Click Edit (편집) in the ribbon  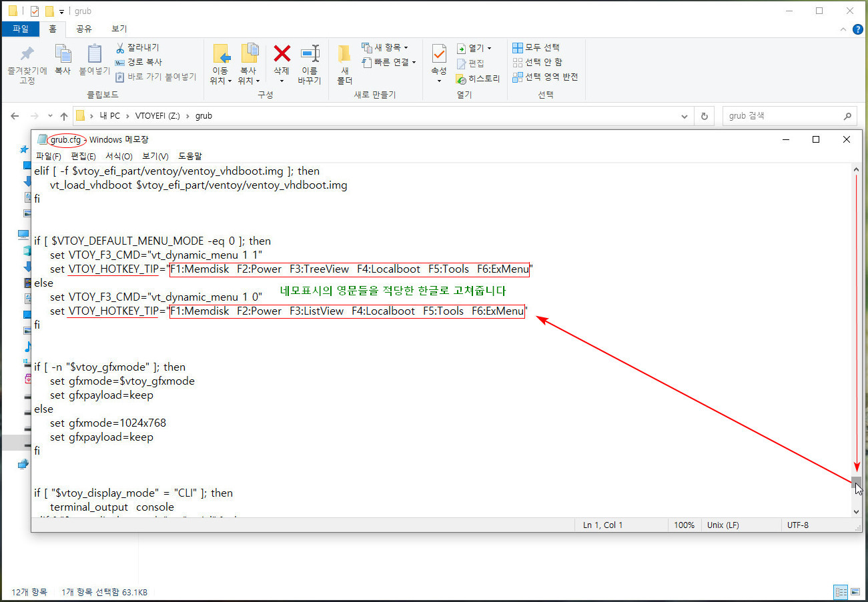471,63
